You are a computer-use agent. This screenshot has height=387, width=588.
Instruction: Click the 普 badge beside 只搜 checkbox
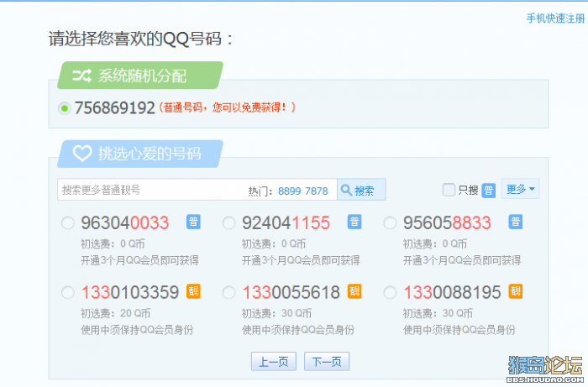pyautogui.click(x=489, y=191)
